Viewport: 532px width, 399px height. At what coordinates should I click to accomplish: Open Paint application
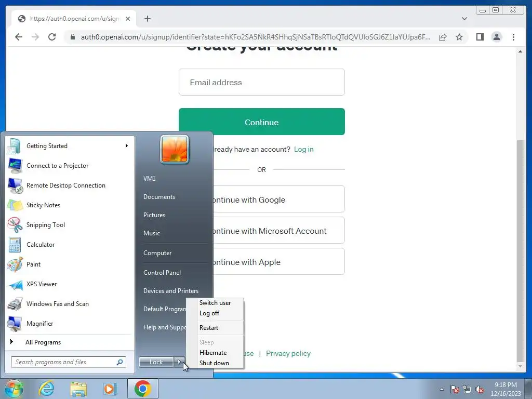pos(70,264)
